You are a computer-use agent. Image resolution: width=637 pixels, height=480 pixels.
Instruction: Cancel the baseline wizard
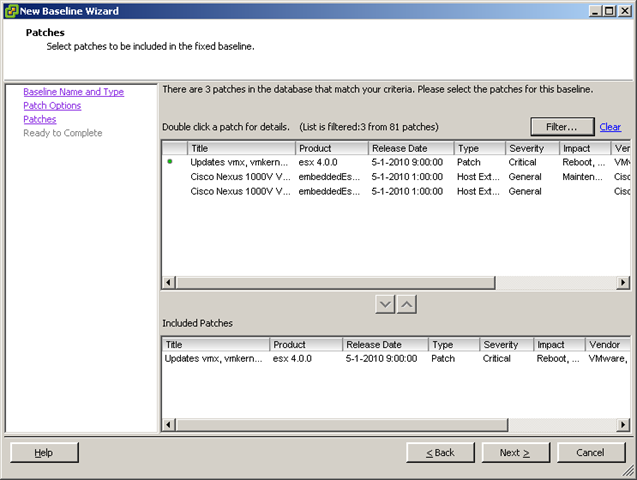tap(590, 452)
